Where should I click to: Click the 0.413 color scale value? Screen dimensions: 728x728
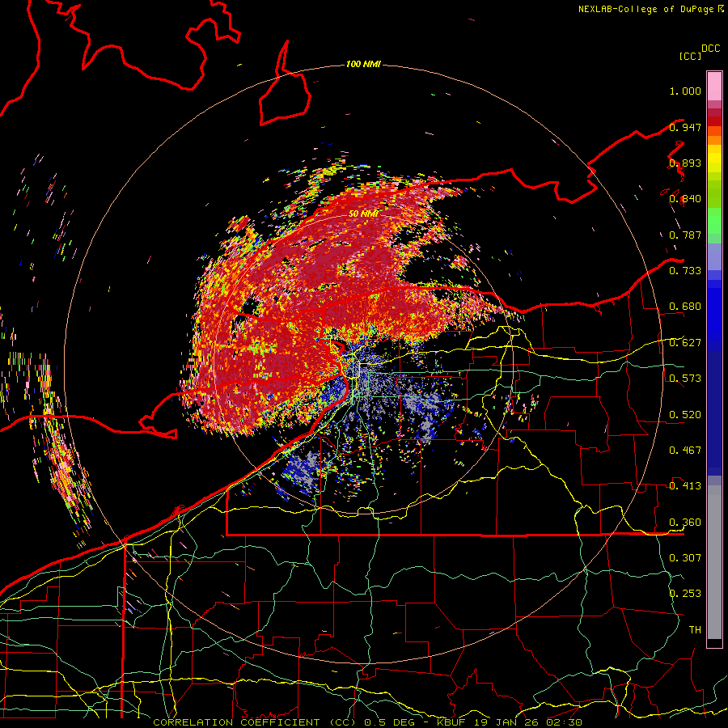685,486
